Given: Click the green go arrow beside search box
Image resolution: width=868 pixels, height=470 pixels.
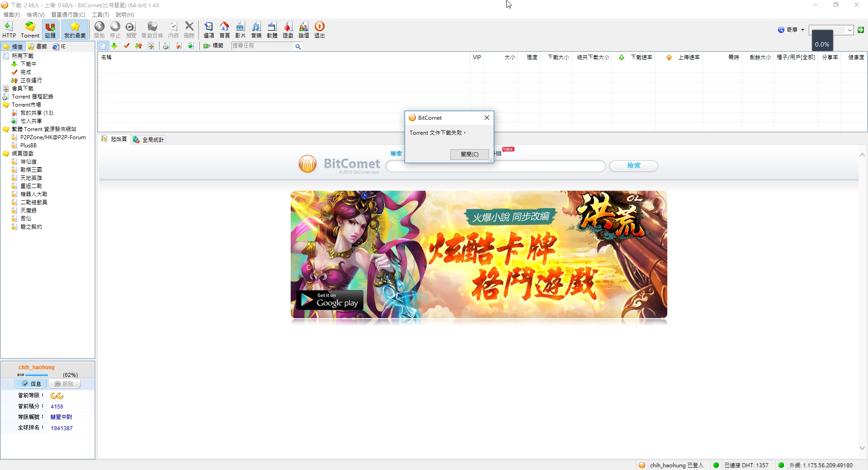Looking at the screenshot, I should (861, 30).
